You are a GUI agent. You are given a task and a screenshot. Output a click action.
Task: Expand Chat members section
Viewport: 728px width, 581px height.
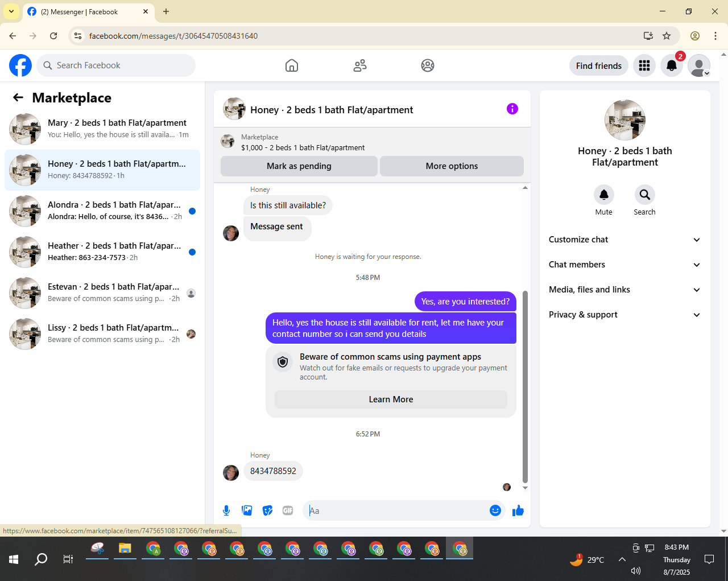[x=625, y=265]
